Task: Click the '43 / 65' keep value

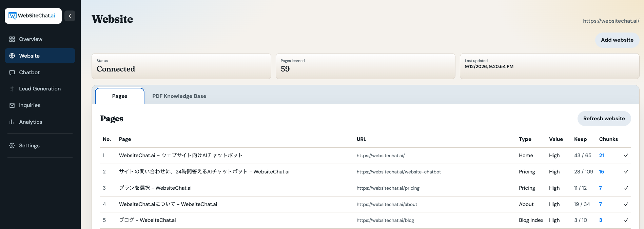Action: [x=583, y=155]
